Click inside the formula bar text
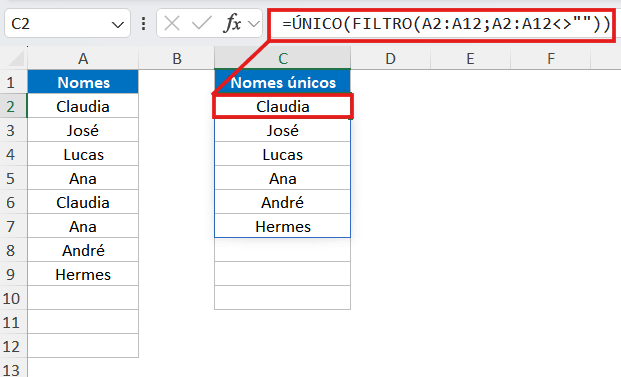621x377 pixels. click(446, 24)
